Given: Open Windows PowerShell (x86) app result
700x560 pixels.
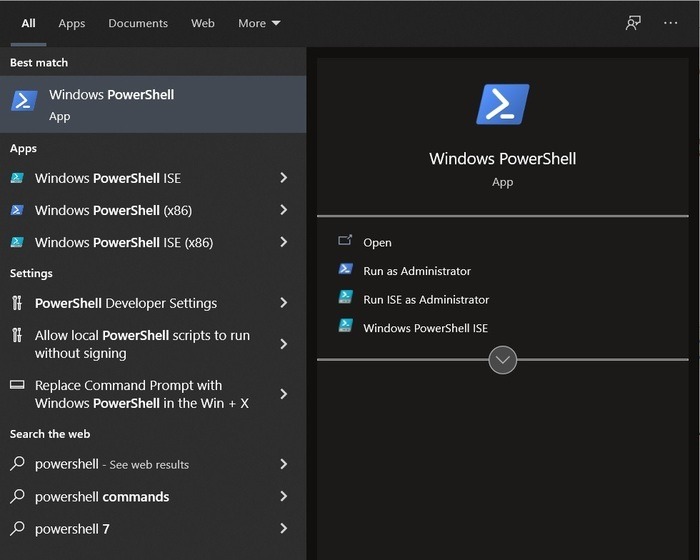Looking at the screenshot, I should pyautogui.click(x=113, y=210).
